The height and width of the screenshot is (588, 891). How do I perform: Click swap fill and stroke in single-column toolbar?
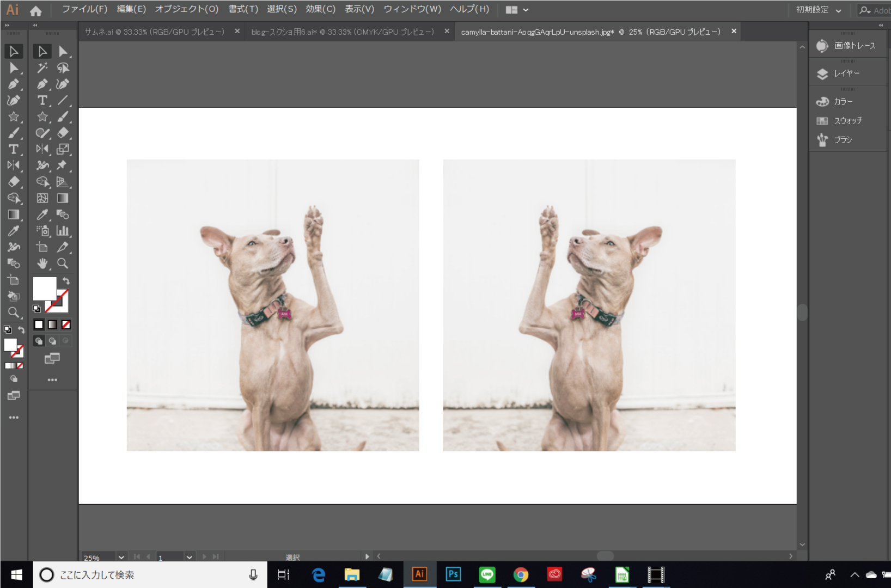(21, 330)
